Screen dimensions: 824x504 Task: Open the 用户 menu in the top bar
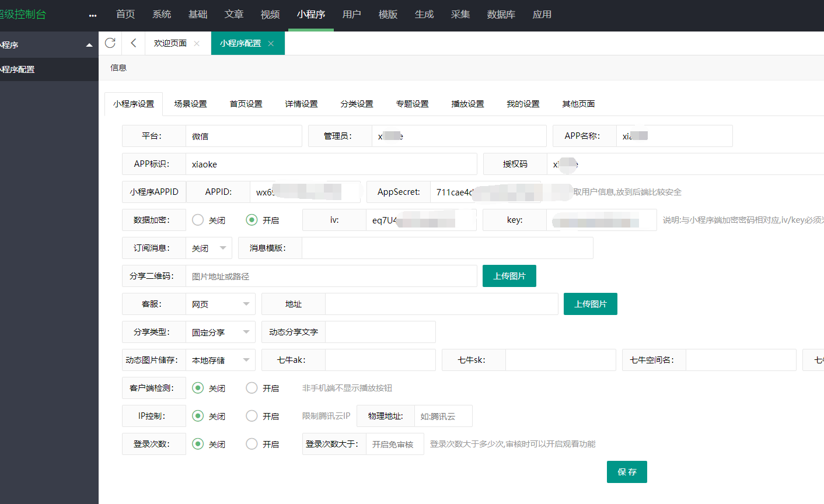click(x=352, y=15)
